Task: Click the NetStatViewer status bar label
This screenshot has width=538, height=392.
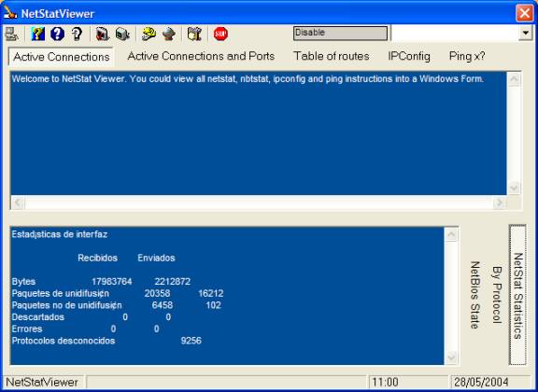Action: point(43,382)
